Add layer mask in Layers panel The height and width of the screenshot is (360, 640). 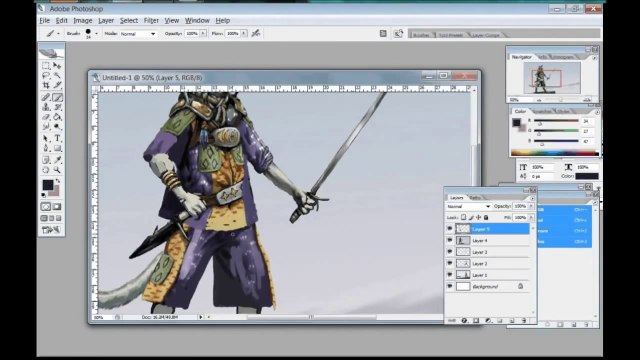click(476, 321)
